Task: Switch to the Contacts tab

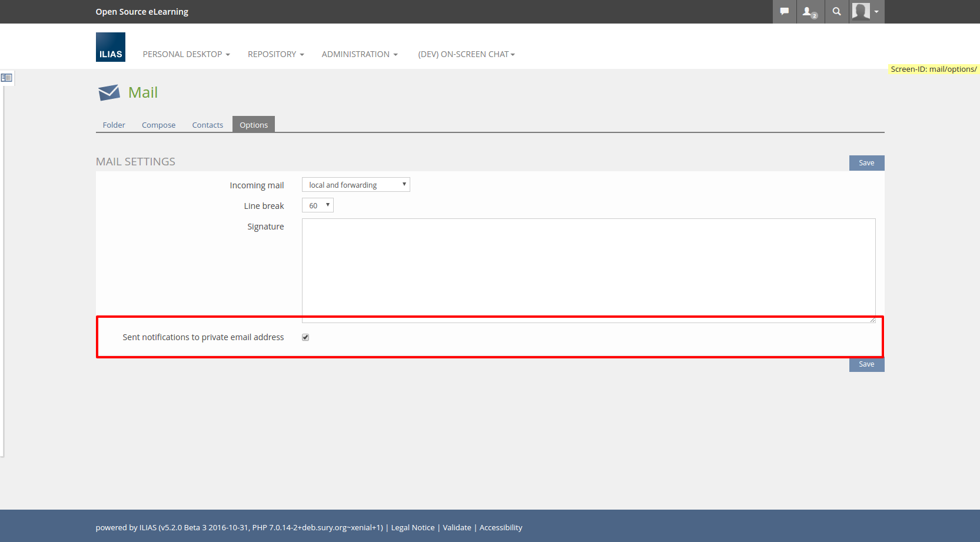Action: click(x=207, y=125)
